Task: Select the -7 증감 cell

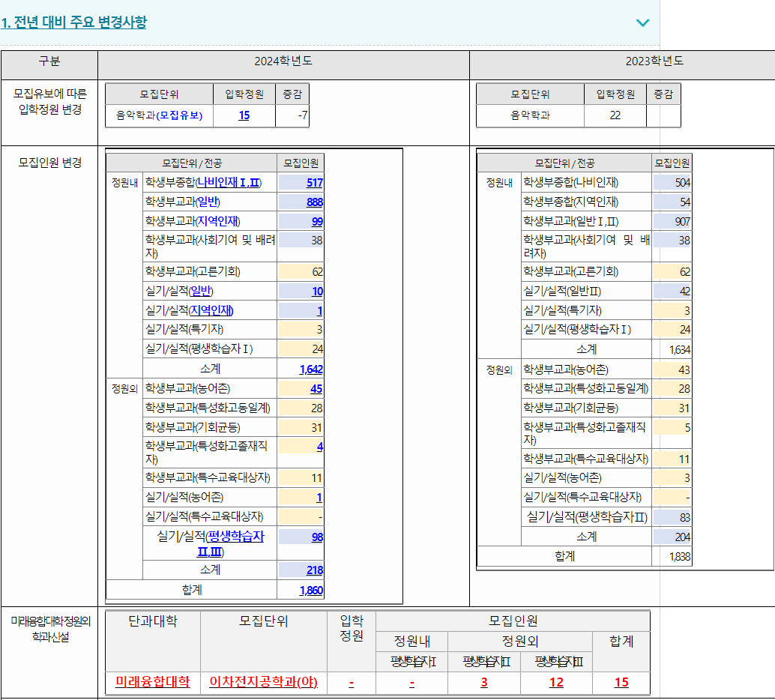Action: [292, 115]
